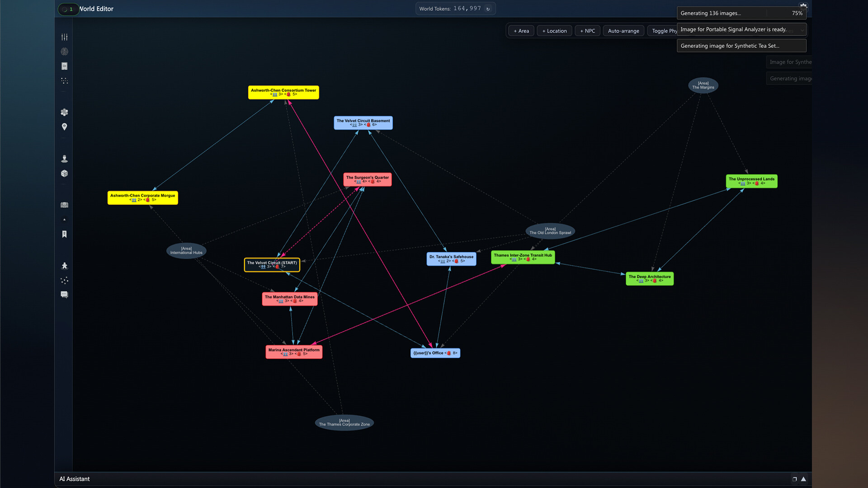Select the brain icon in the sidebar

coord(64,52)
